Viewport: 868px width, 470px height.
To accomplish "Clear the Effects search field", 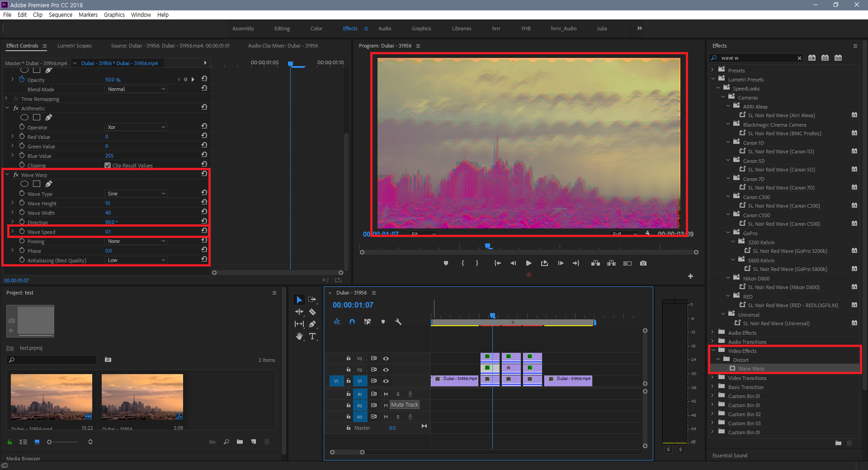I will [799, 58].
